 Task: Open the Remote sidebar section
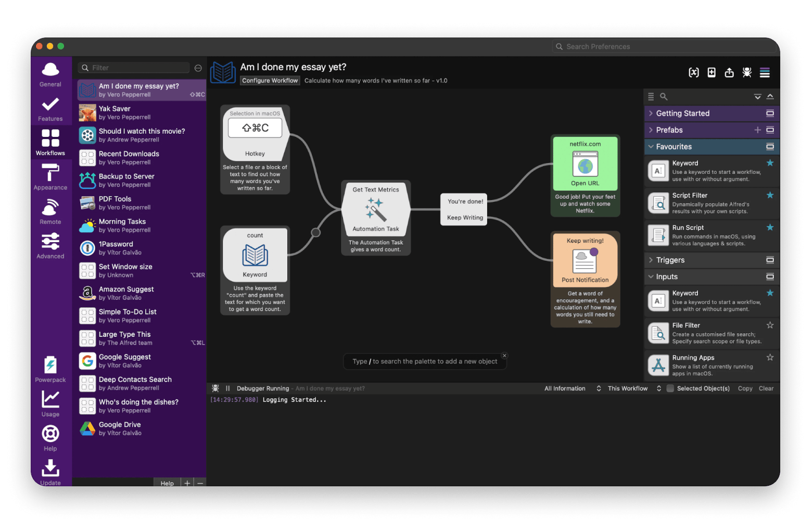click(50, 211)
